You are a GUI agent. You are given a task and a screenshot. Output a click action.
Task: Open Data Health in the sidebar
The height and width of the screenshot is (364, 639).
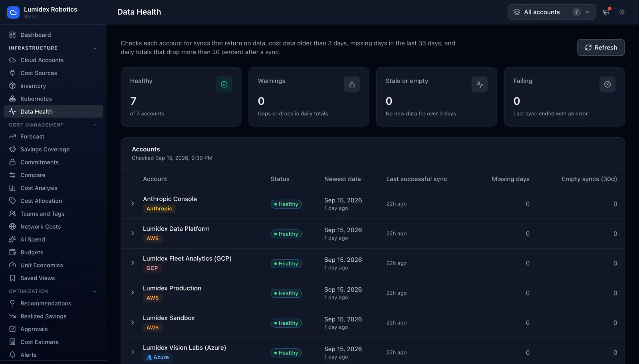pos(53,111)
